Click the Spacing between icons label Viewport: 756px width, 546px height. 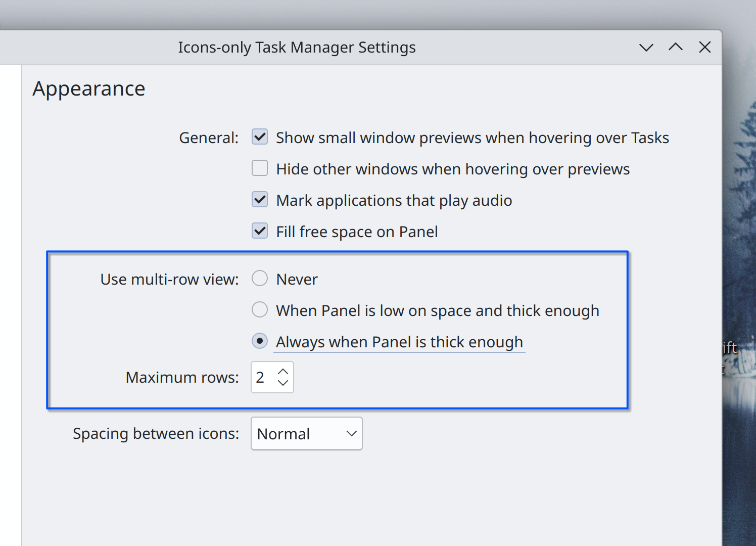(156, 434)
